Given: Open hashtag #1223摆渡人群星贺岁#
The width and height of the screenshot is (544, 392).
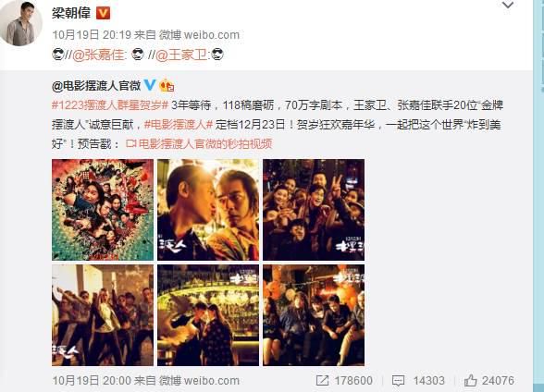Looking at the screenshot, I should (x=110, y=104).
